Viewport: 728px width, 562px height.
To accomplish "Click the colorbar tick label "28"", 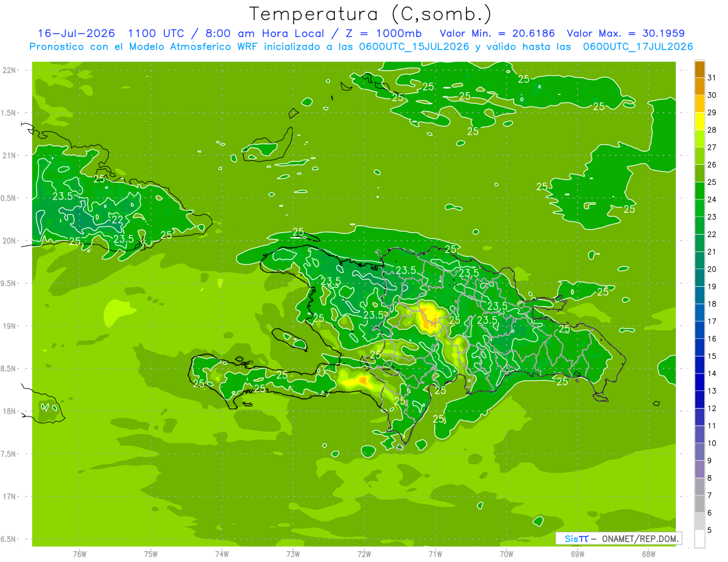I will pos(712,129).
